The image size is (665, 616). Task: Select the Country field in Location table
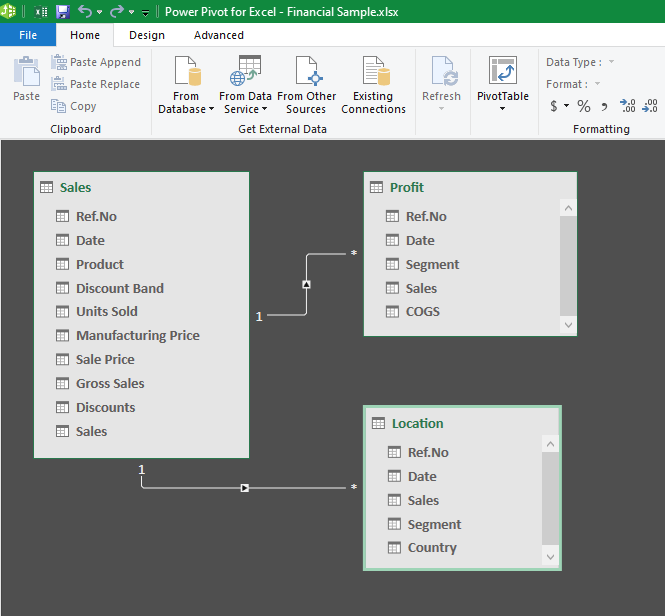(432, 548)
